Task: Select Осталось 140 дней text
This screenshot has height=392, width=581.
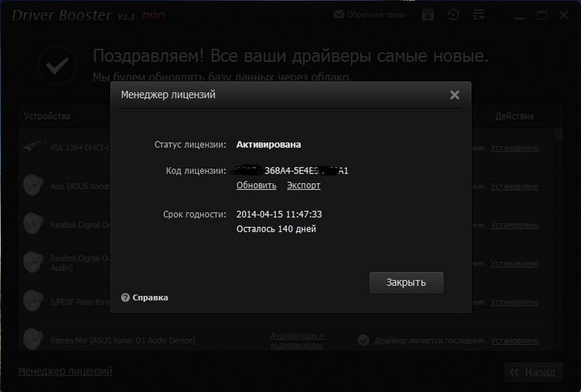Action: (x=277, y=229)
